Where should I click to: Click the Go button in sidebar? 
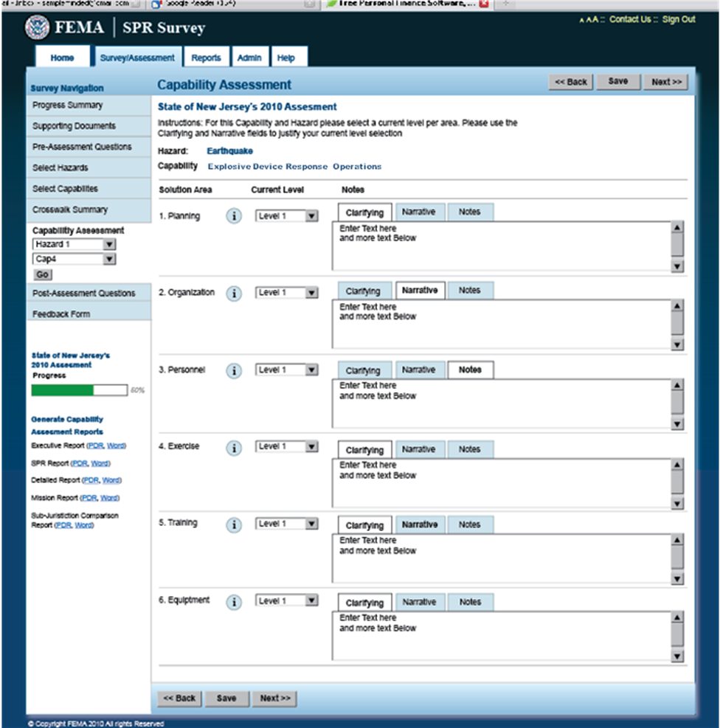pos(43,274)
